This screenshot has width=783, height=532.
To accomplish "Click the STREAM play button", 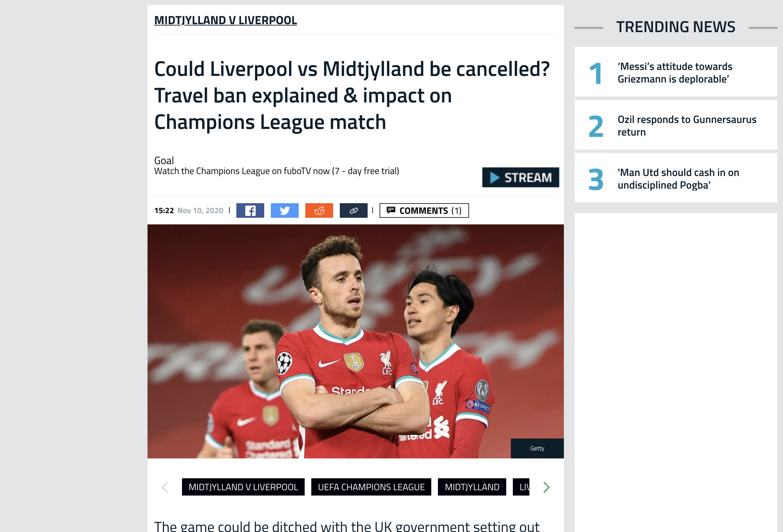I will (x=520, y=177).
